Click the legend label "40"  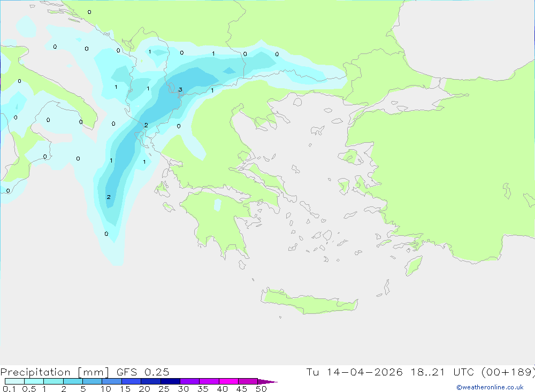tap(223, 389)
